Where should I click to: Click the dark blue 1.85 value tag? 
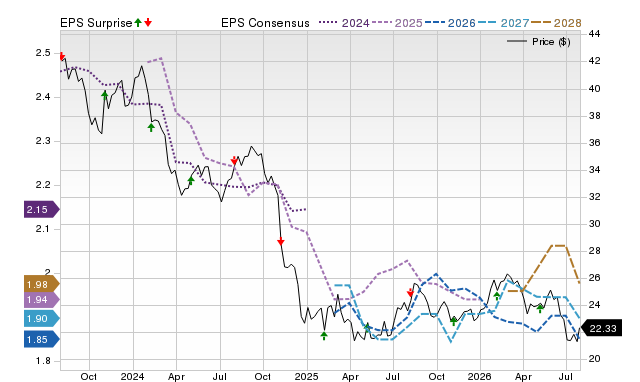tap(42, 339)
